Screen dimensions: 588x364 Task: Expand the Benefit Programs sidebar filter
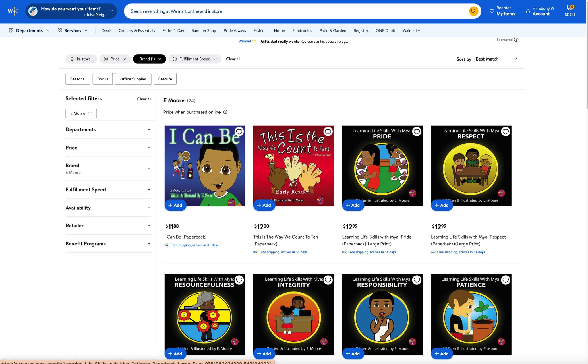tap(108, 244)
